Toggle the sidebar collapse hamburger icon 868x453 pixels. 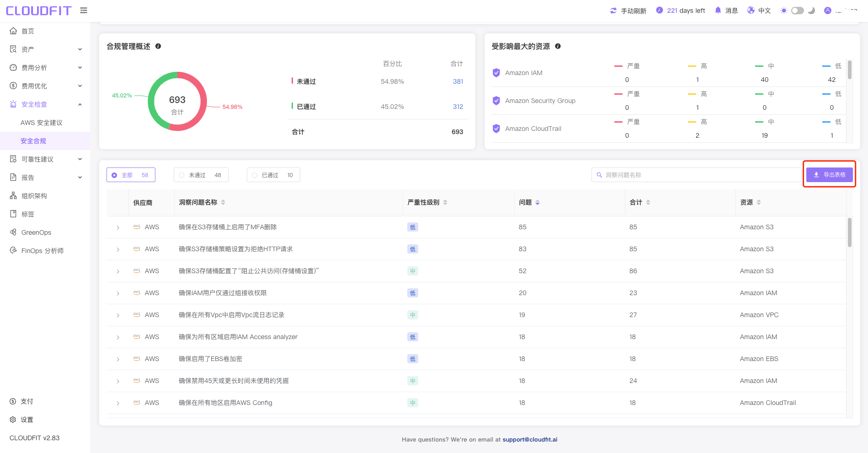84,10
